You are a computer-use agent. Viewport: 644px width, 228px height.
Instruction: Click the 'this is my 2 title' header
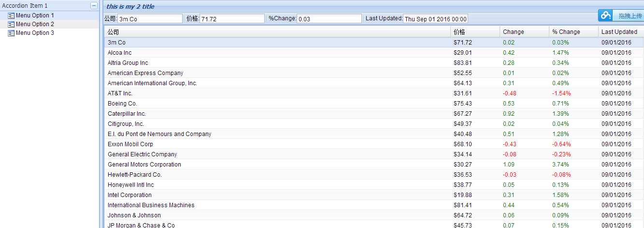[130, 7]
